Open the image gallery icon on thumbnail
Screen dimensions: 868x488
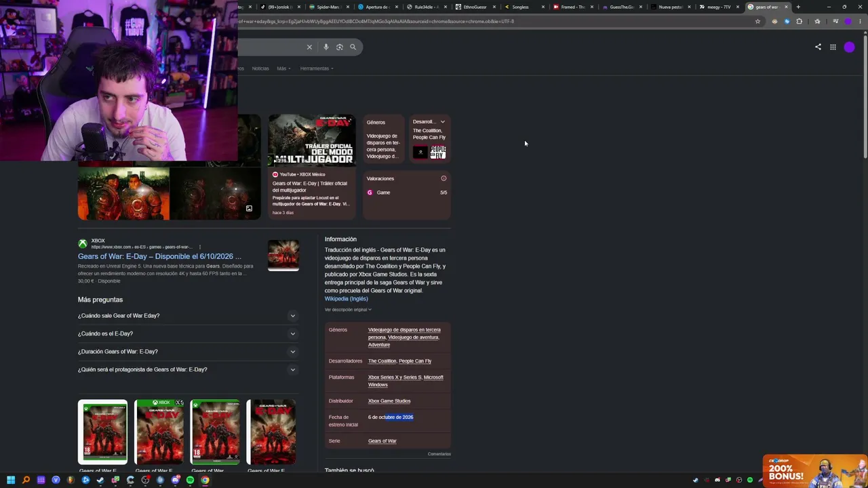pyautogui.click(x=249, y=209)
